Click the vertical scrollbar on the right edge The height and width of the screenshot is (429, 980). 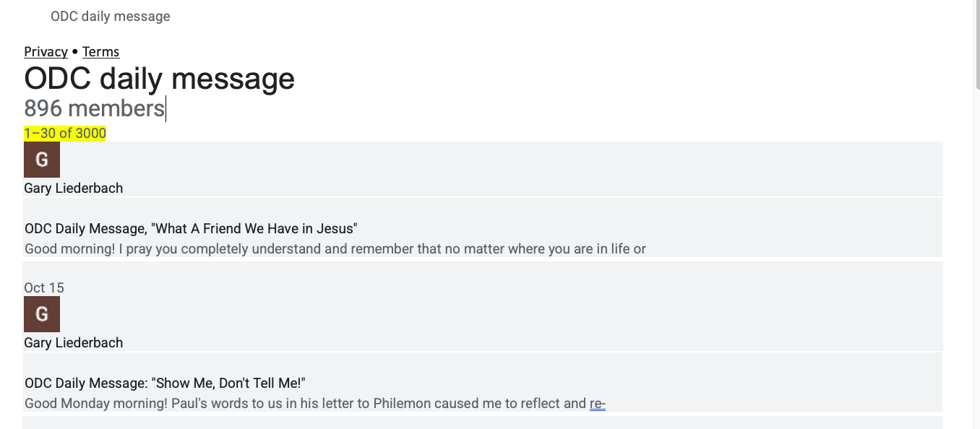[x=976, y=217]
